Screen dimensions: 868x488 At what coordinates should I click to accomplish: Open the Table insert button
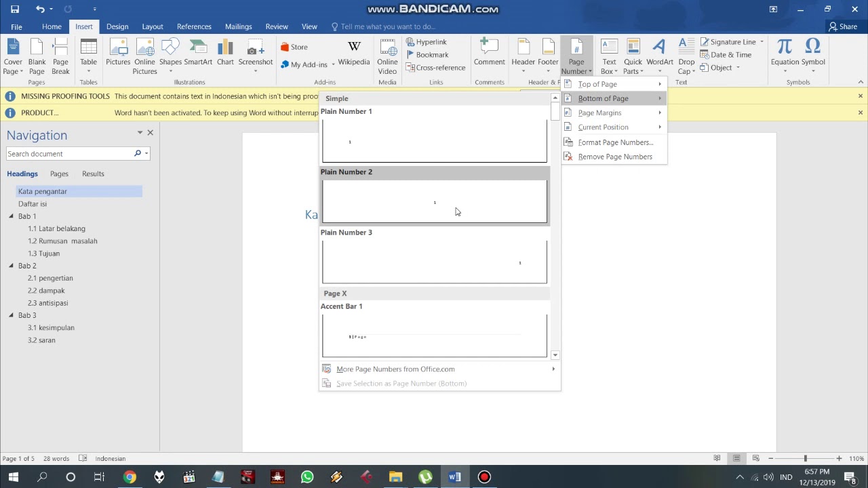pyautogui.click(x=88, y=57)
